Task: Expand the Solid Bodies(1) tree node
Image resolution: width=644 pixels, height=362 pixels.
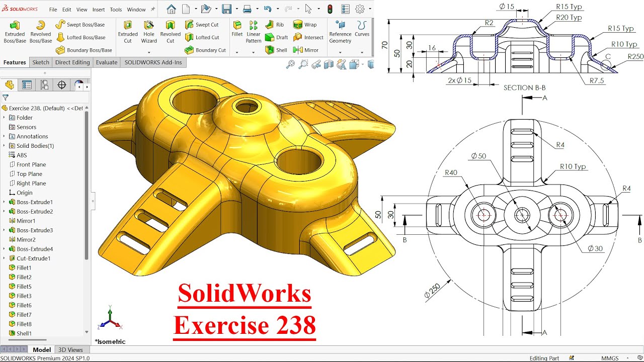Action: click(x=4, y=146)
